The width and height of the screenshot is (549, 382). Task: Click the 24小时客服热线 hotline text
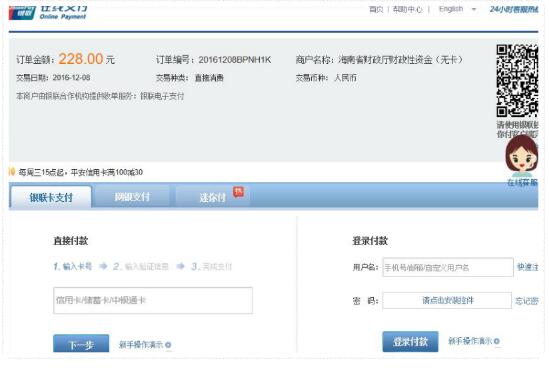tap(514, 9)
